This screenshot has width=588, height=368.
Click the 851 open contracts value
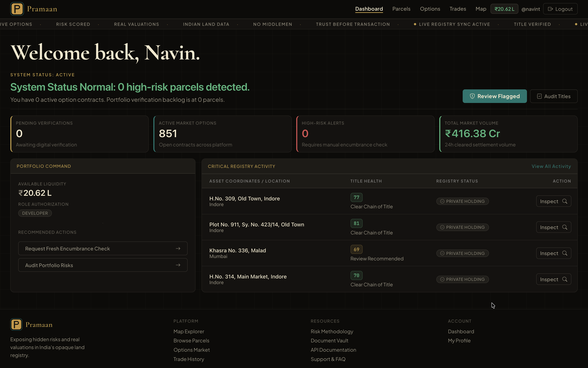pos(168,133)
